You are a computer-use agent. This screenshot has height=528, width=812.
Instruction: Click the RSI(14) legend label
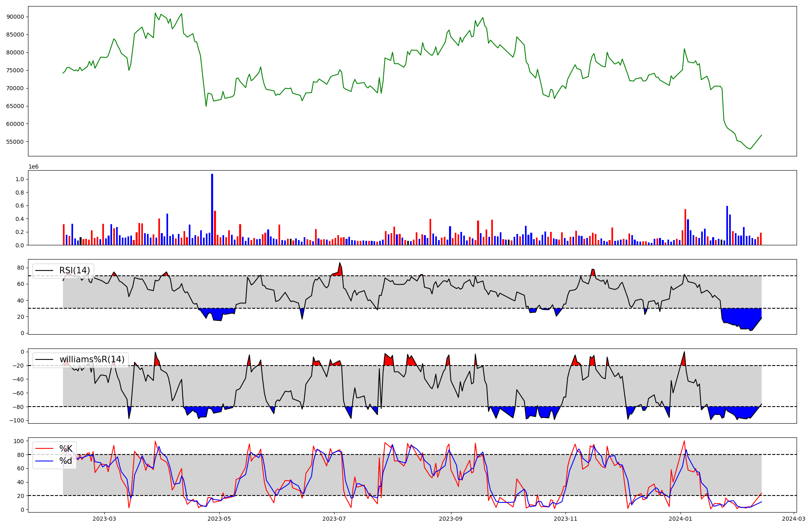click(75, 270)
